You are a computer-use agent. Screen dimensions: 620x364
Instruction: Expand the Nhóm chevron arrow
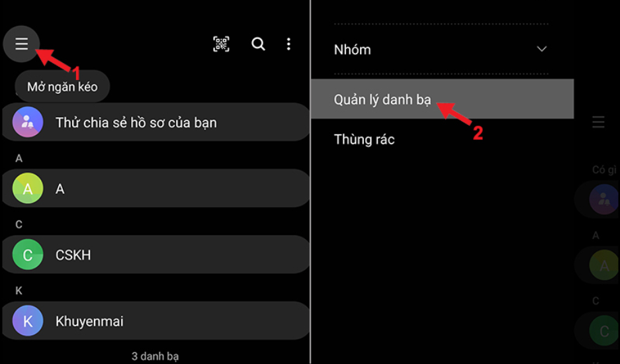pos(541,49)
